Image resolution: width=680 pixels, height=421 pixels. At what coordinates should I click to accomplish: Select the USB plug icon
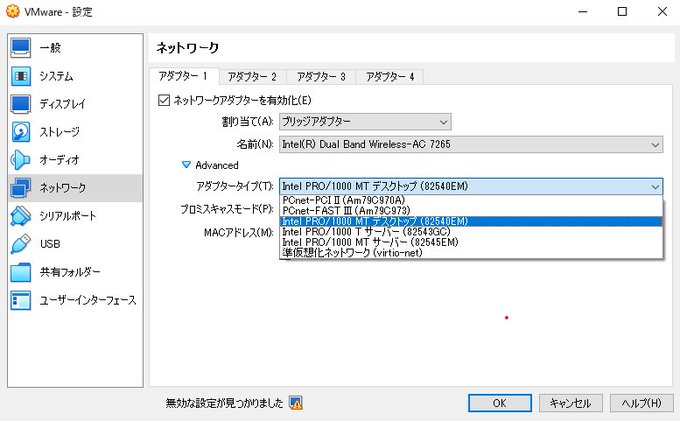pos(20,244)
